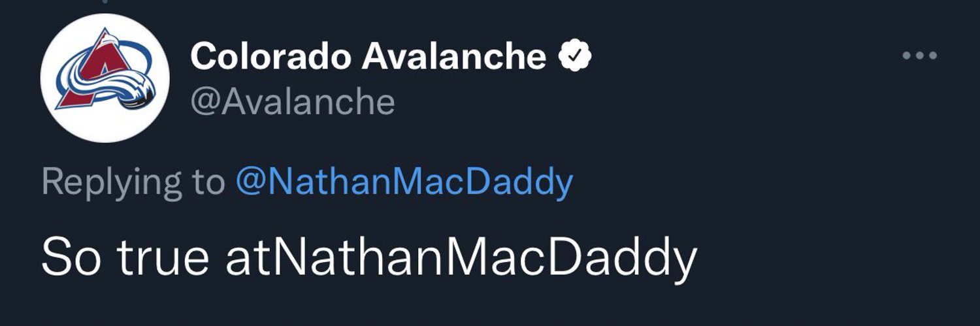The width and height of the screenshot is (980, 326).
Task: Click the Colorado Avalanche display name
Action: pos(368,57)
